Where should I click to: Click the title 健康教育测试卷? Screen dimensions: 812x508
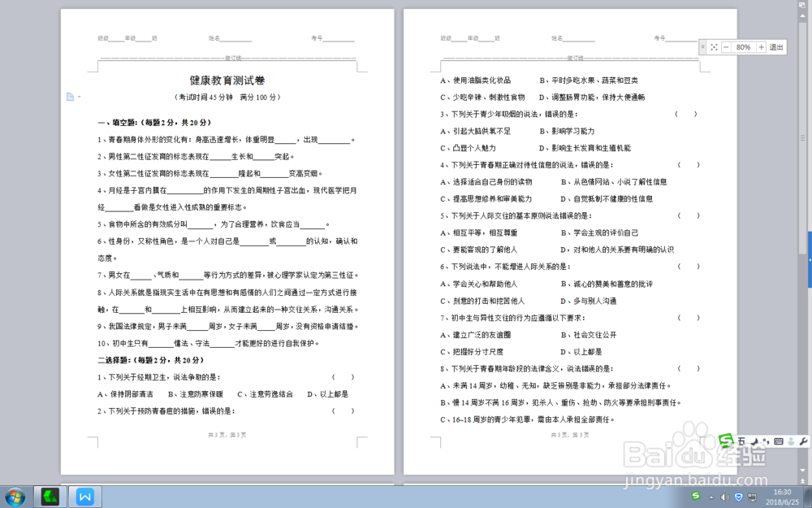(227, 80)
